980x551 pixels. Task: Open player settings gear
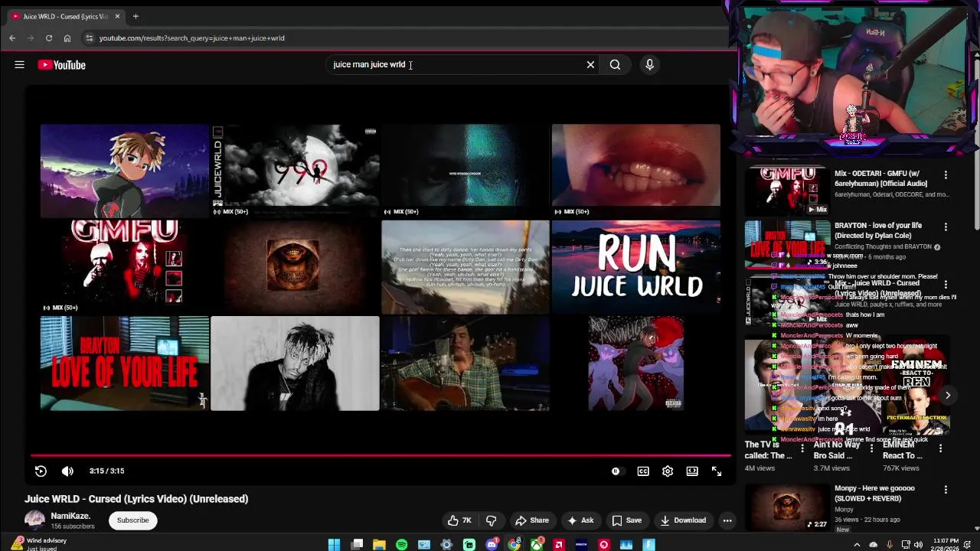pos(668,471)
